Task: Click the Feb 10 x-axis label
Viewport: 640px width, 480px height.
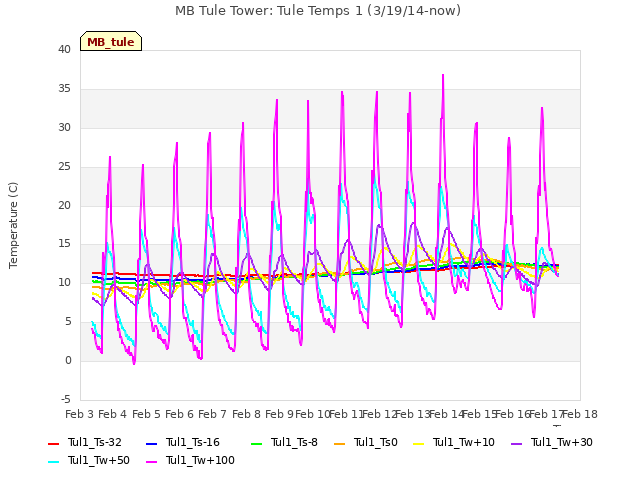Action: 312,414
